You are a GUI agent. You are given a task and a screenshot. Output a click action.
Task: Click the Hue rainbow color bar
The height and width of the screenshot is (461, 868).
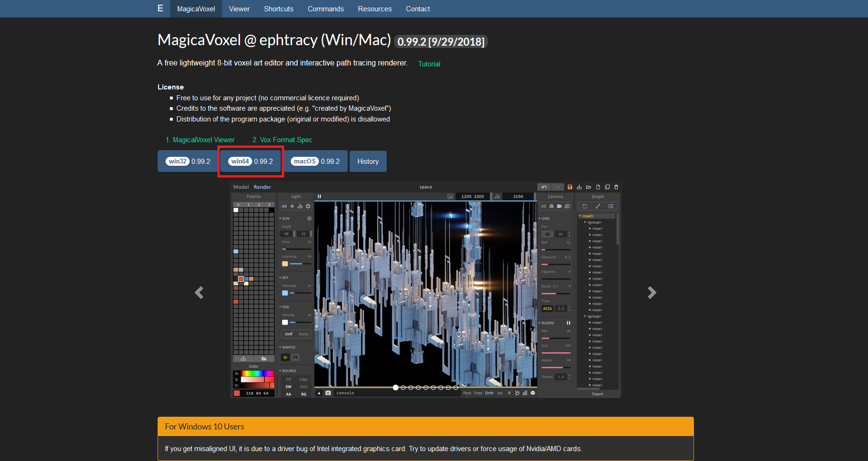(x=257, y=373)
